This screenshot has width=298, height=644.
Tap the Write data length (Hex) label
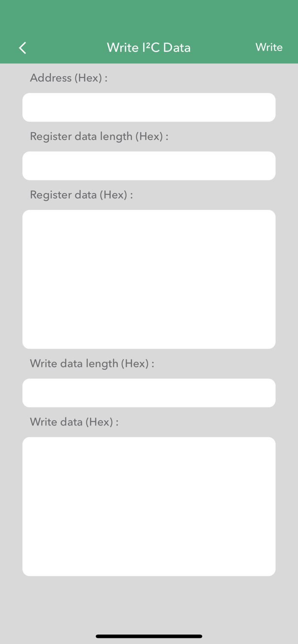pos(92,364)
